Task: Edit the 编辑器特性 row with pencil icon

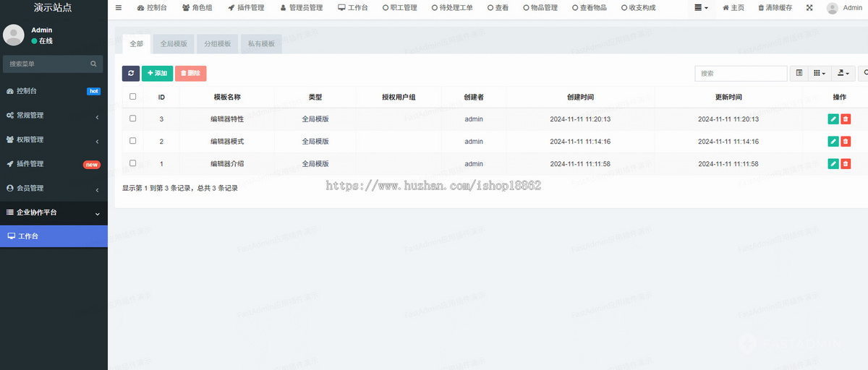Action: [833, 119]
